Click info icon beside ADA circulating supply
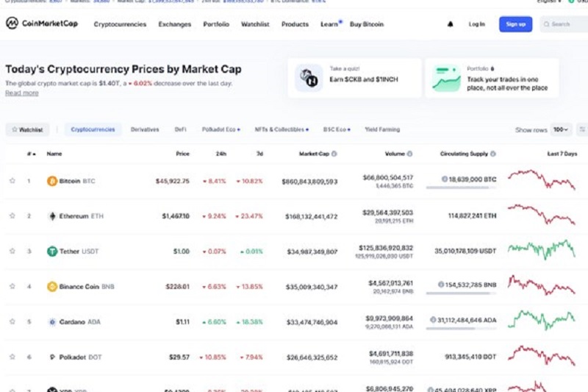This screenshot has width=588, height=392. (x=433, y=320)
